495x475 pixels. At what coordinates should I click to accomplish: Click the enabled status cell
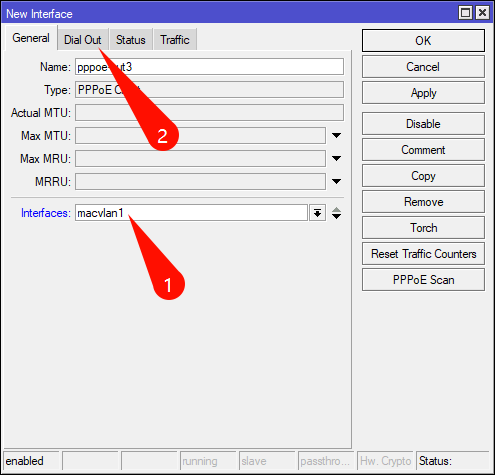[31, 461]
